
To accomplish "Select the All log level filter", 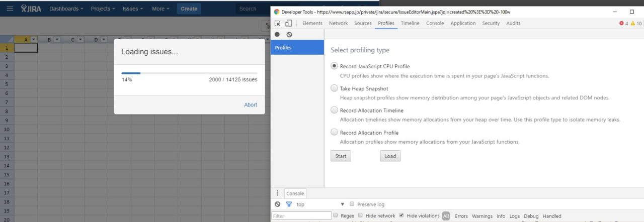I will coord(446,216).
